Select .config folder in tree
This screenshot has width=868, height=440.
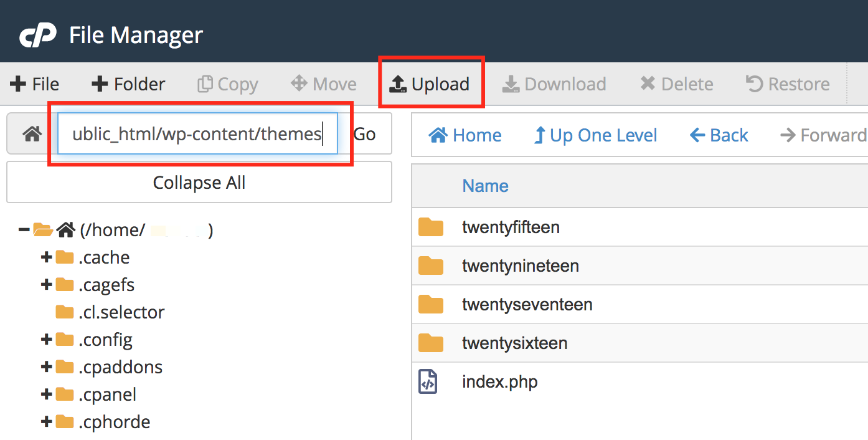(105, 340)
